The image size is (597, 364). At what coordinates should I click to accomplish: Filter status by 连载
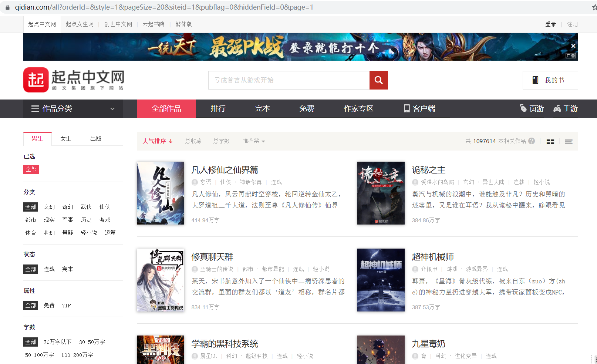(49, 269)
